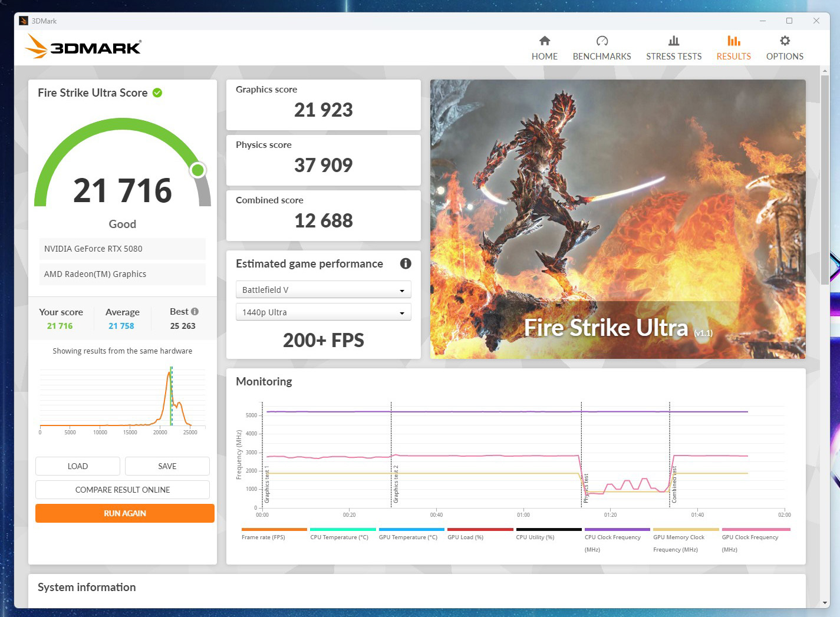Click the Home icon in navigation

(544, 41)
